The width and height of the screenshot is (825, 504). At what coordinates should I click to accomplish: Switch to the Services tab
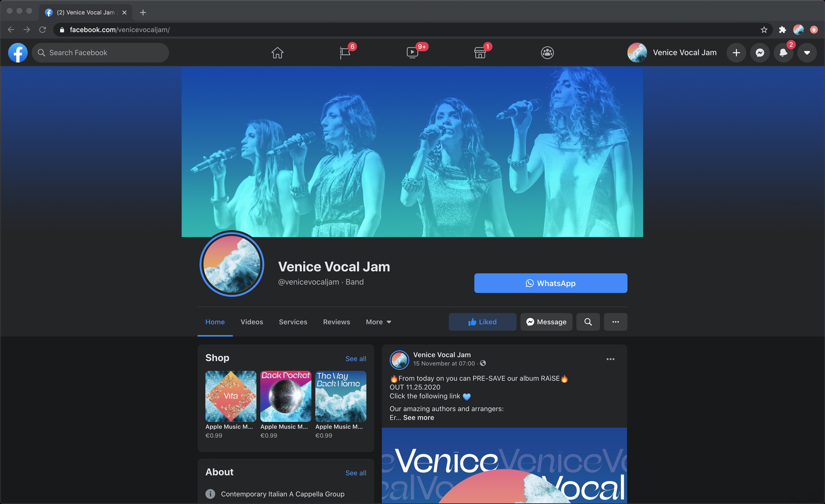tap(293, 322)
